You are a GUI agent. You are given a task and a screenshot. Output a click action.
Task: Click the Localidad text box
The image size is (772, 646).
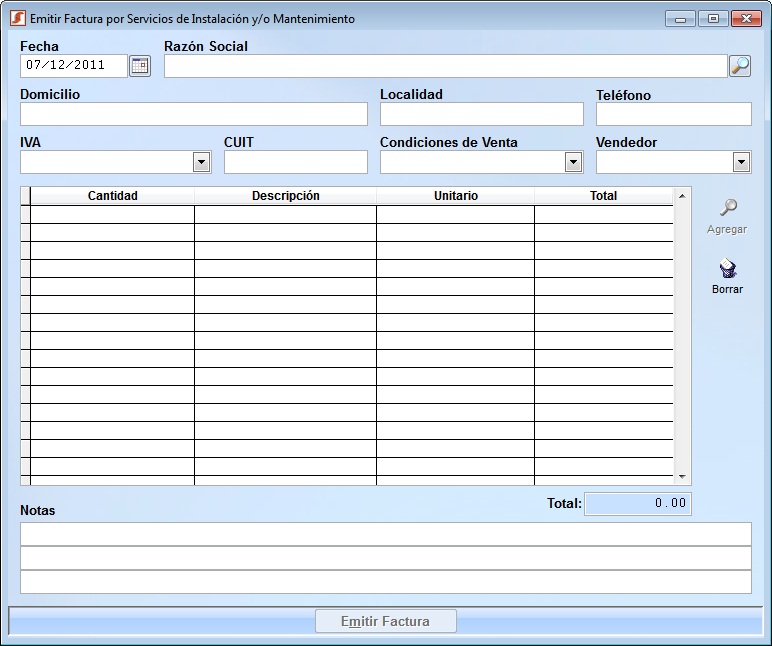[x=480, y=114]
